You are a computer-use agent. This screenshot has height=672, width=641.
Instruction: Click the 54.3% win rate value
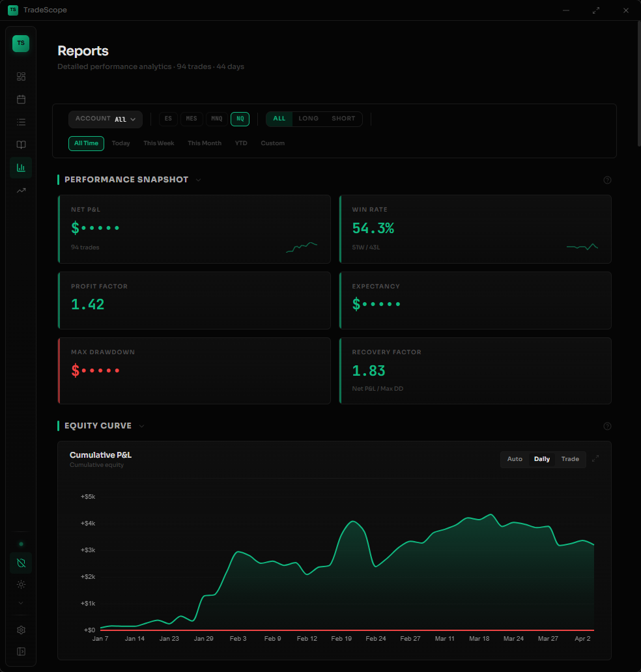pos(373,228)
